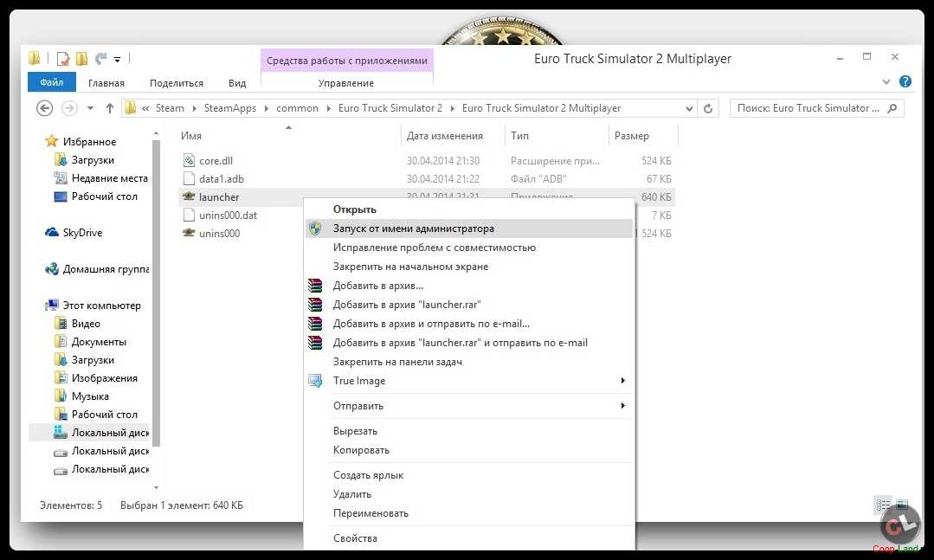
Task: Switch to the Поделиться ribbon tab
Action: pos(177,83)
